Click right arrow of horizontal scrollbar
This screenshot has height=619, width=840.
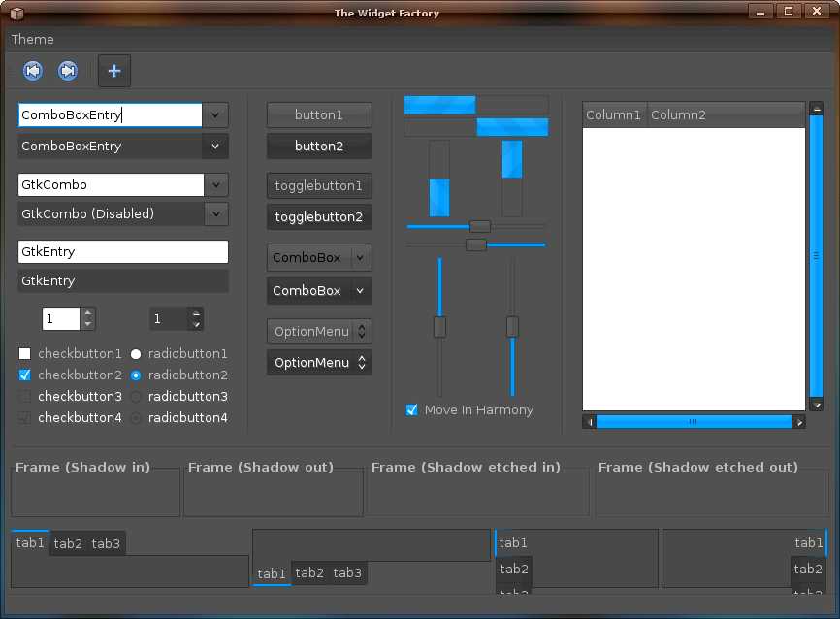click(798, 422)
